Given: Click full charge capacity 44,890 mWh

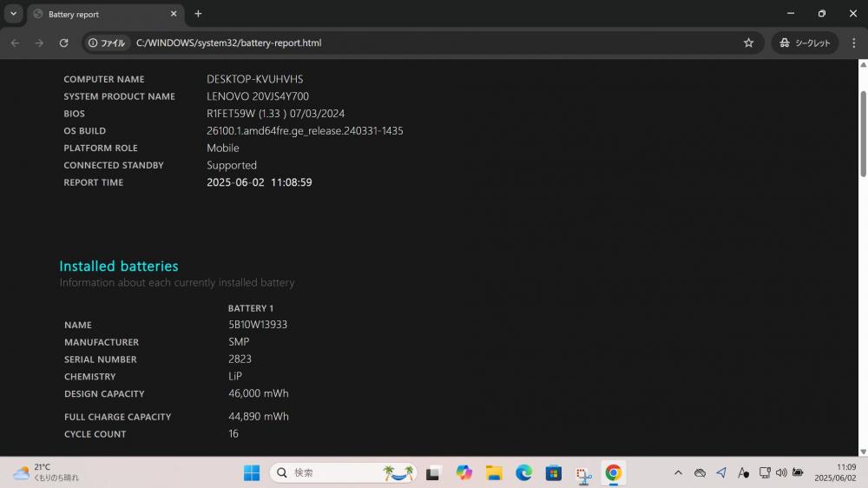Looking at the screenshot, I should pyautogui.click(x=259, y=416).
